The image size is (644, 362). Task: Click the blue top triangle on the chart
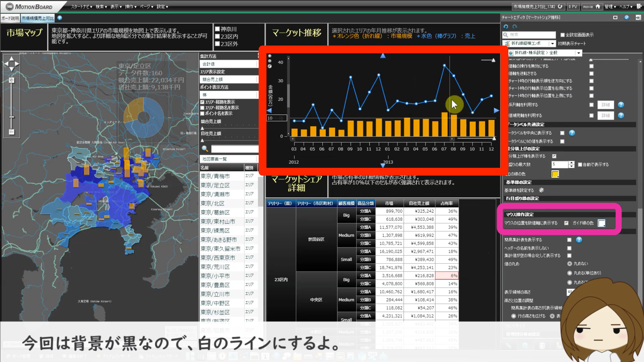(x=383, y=56)
